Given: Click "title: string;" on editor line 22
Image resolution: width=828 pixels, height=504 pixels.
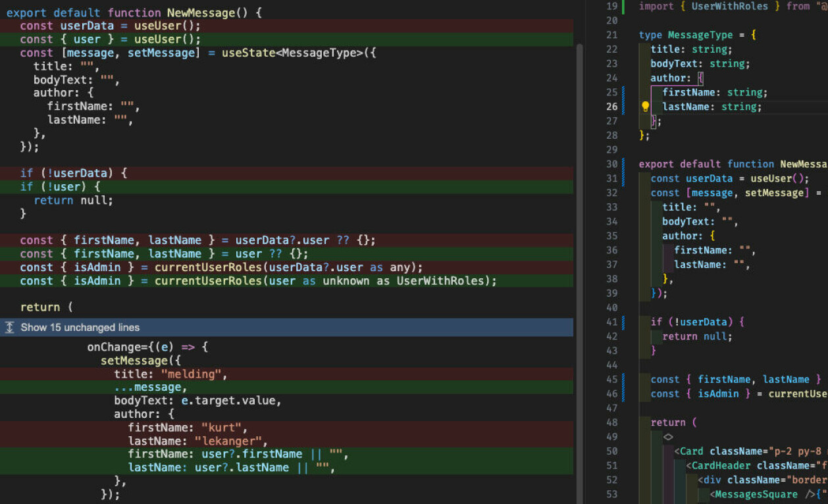Looking at the screenshot, I should coord(691,49).
